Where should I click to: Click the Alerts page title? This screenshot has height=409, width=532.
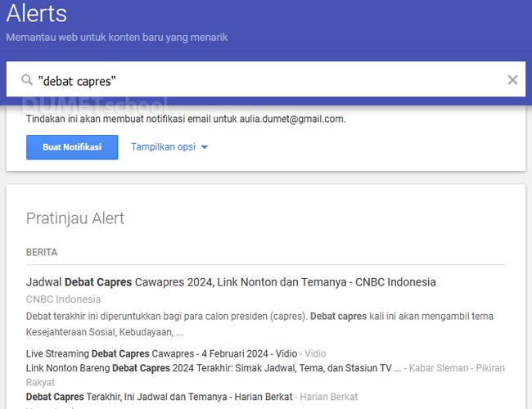pyautogui.click(x=37, y=14)
